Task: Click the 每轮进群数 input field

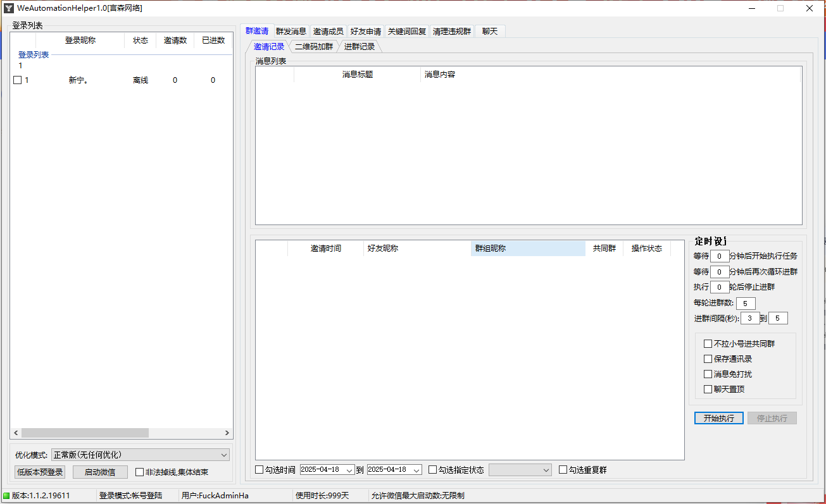Action: pyautogui.click(x=746, y=304)
